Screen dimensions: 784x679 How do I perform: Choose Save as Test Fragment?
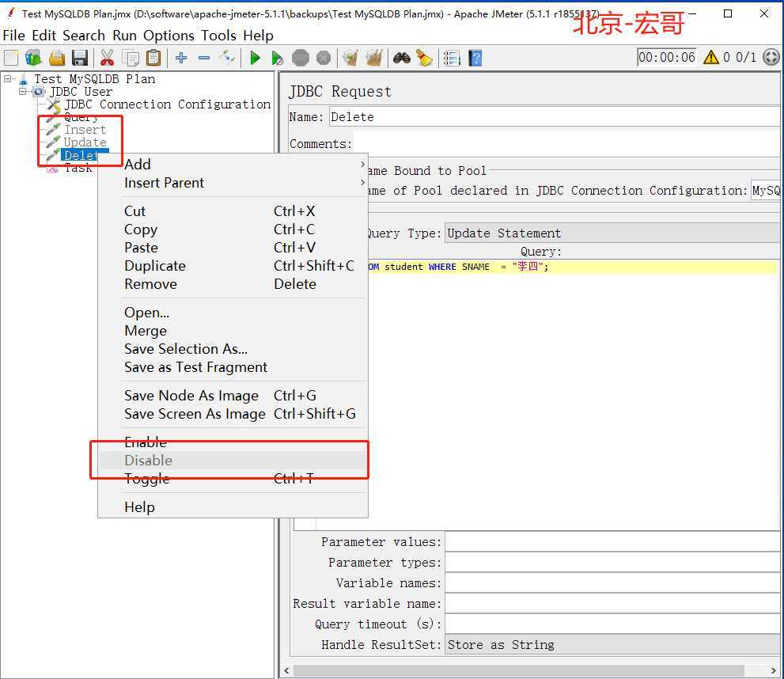tap(233, 367)
